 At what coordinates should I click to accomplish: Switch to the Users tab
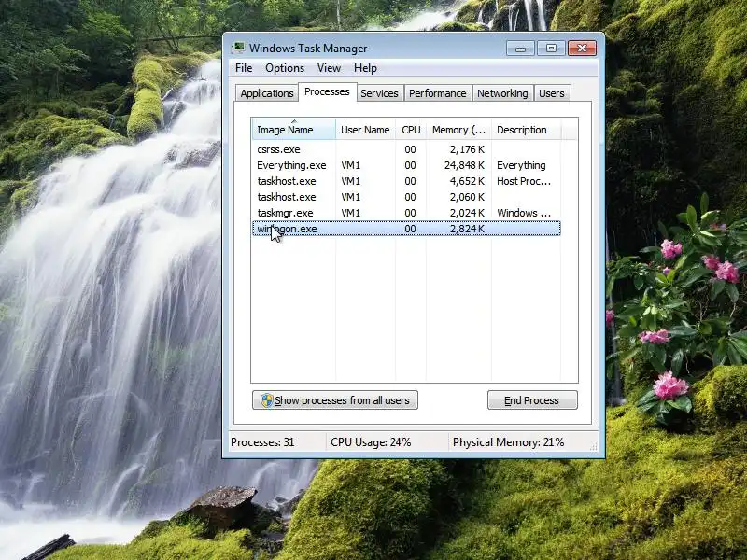click(551, 93)
